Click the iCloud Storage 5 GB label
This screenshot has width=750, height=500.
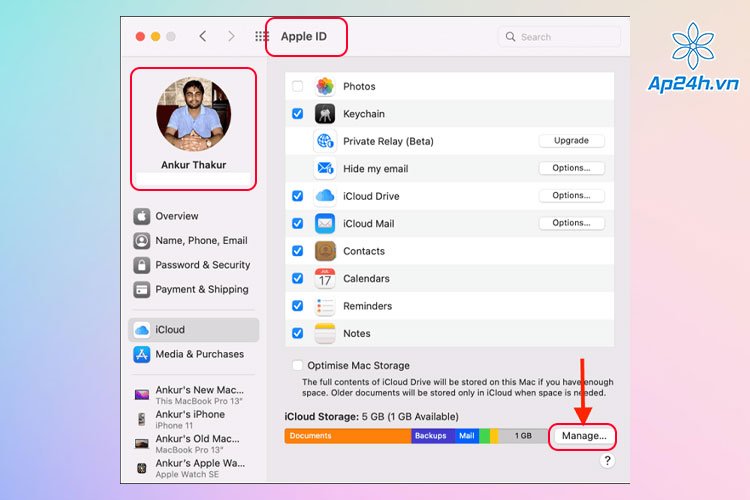pos(371,417)
